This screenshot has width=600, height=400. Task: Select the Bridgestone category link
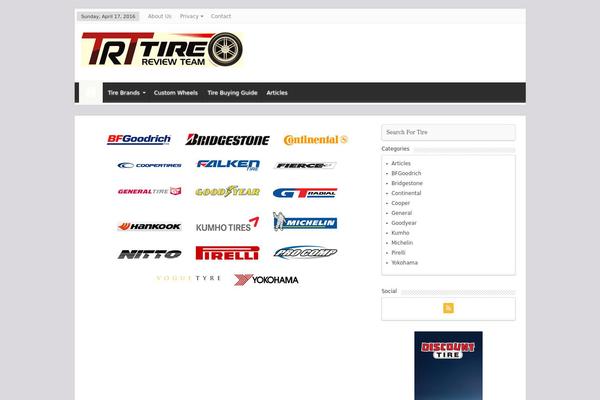407,183
